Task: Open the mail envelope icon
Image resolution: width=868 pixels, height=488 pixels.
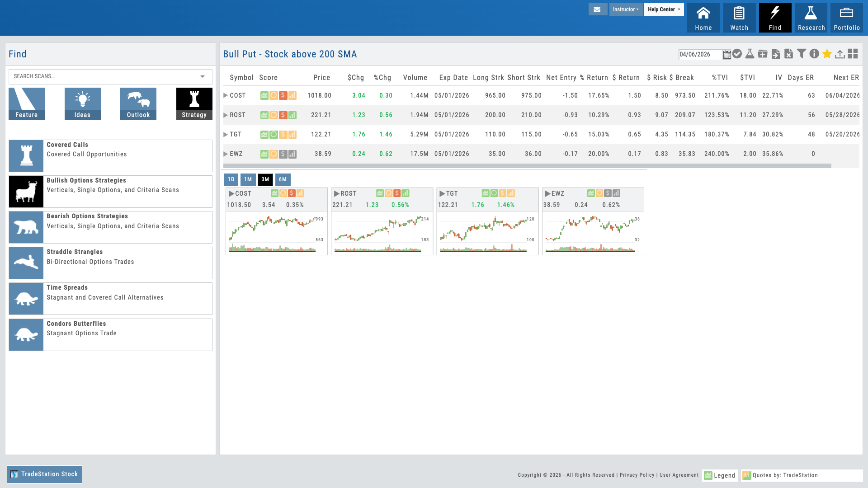Action: [597, 9]
